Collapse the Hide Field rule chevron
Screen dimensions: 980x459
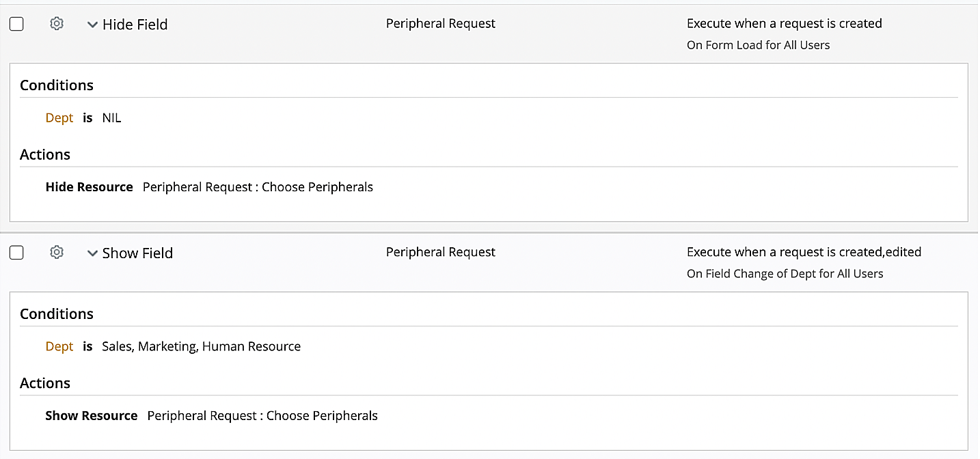pos(92,25)
